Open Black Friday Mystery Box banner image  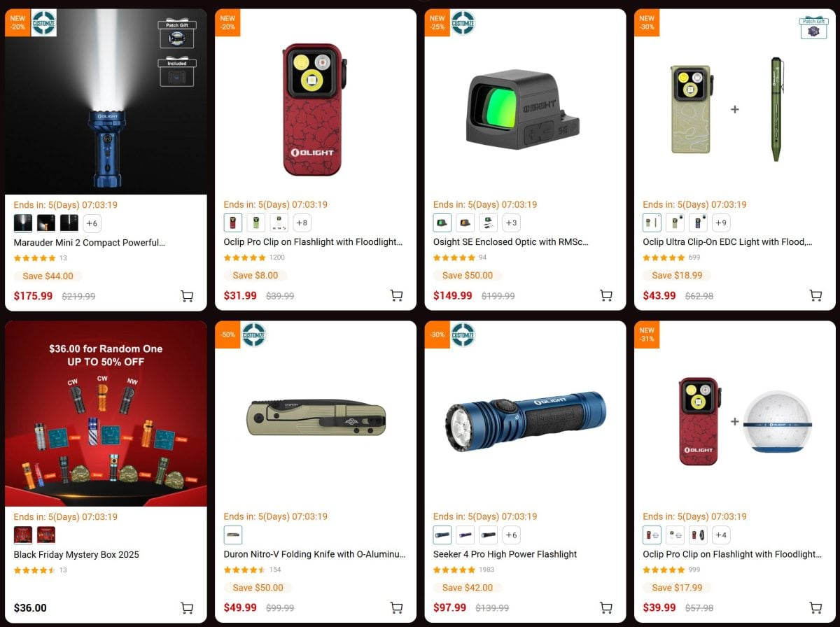click(x=106, y=414)
